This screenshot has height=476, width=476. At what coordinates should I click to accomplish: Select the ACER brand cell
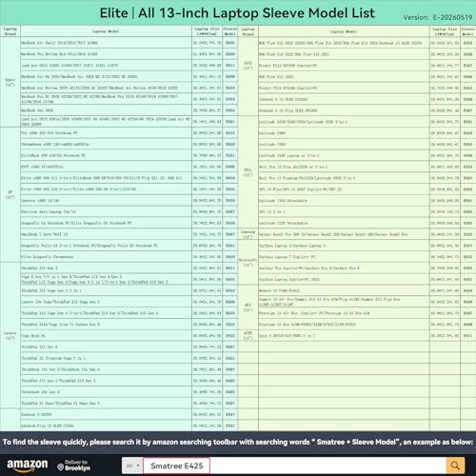point(248,335)
